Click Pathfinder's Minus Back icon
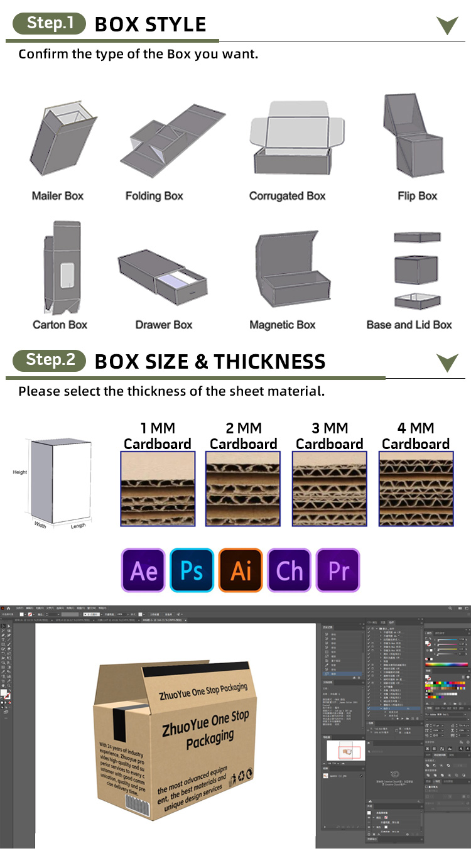Viewport: 471px width, 868px height. [x=463, y=775]
